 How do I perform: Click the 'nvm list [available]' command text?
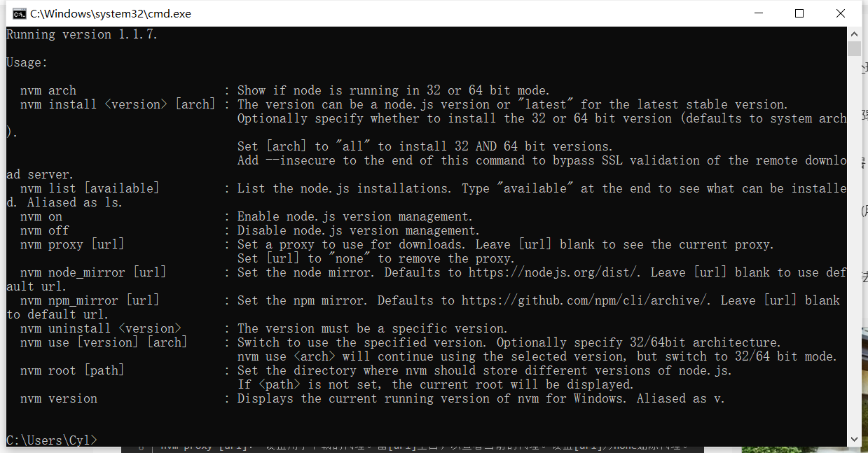[x=90, y=188]
